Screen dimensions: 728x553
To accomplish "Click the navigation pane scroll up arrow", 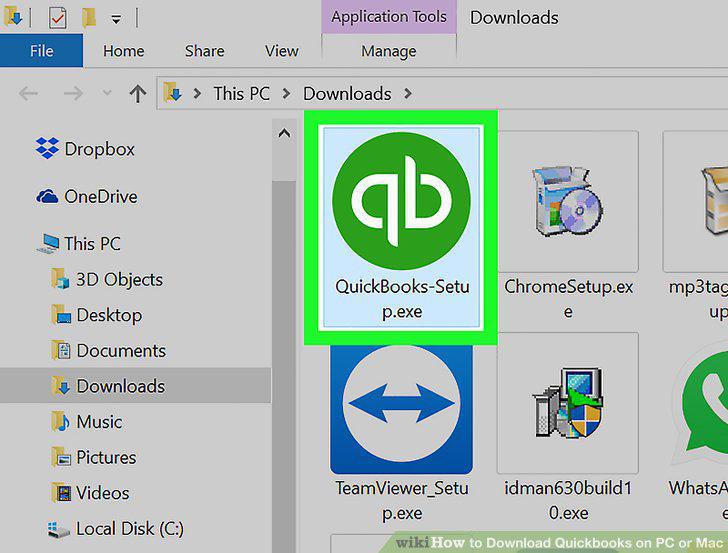I will pos(284,134).
